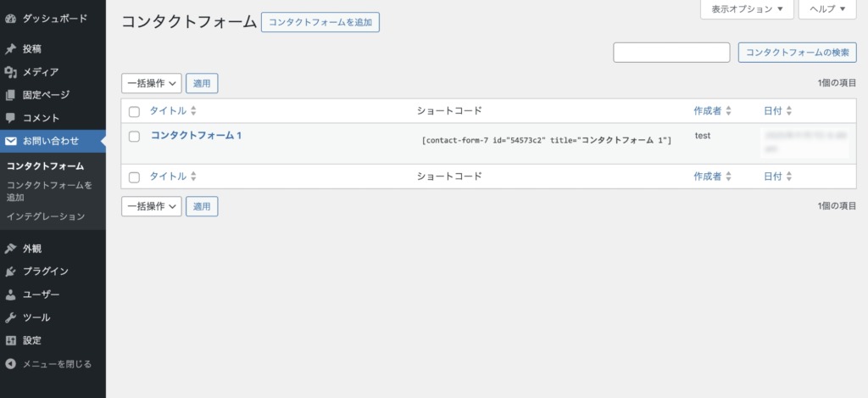Select コンタクトフォームを追加 in the sidebar submenu
This screenshot has width=868, height=398.
click(x=48, y=191)
